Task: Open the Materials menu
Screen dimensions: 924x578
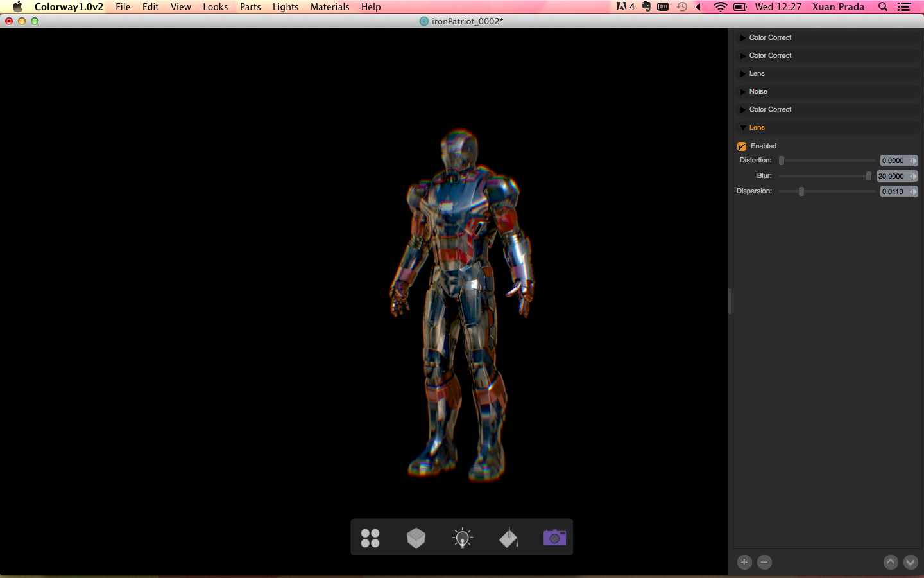Action: click(x=330, y=6)
